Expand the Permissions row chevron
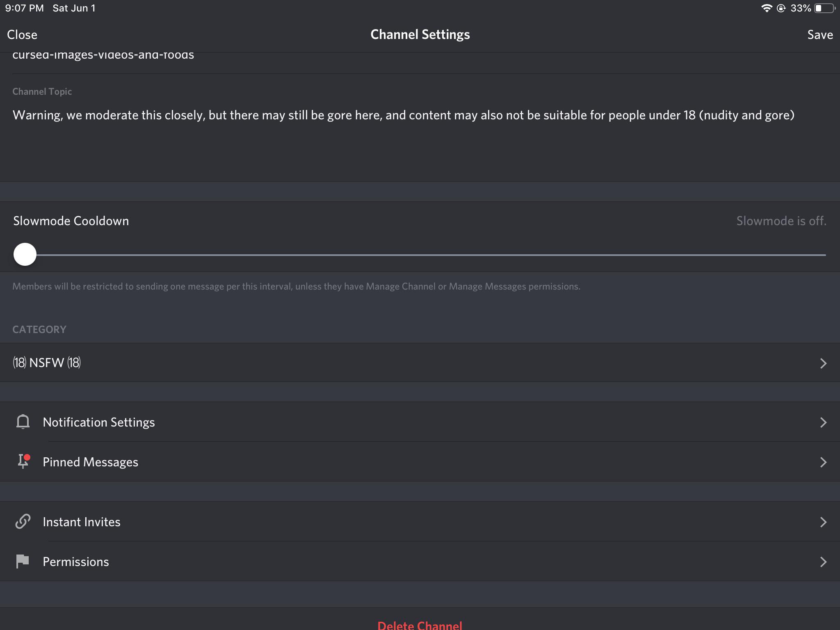840x630 pixels. 824,562
